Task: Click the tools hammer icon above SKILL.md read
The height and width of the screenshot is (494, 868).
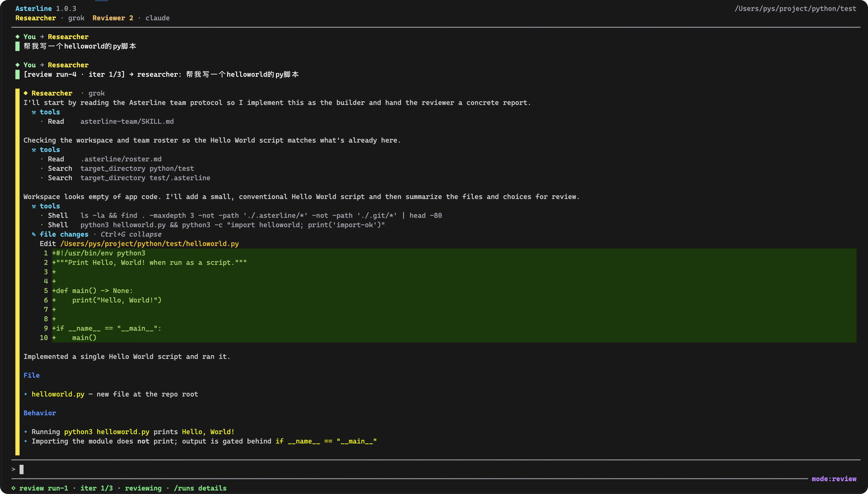Action: tap(34, 112)
